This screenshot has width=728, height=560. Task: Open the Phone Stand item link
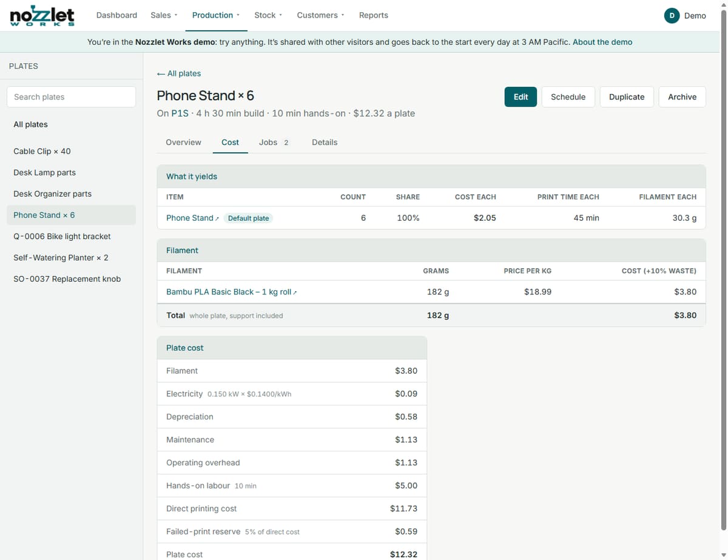(x=192, y=218)
